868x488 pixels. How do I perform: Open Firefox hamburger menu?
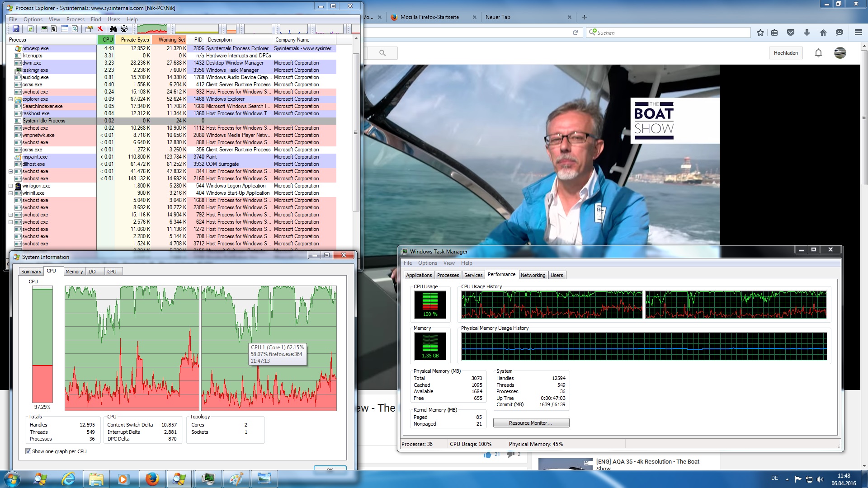(x=858, y=33)
